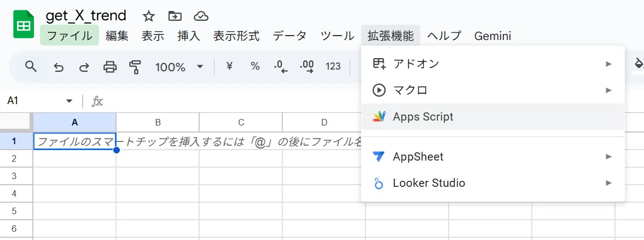Select row 1 header

16,141
